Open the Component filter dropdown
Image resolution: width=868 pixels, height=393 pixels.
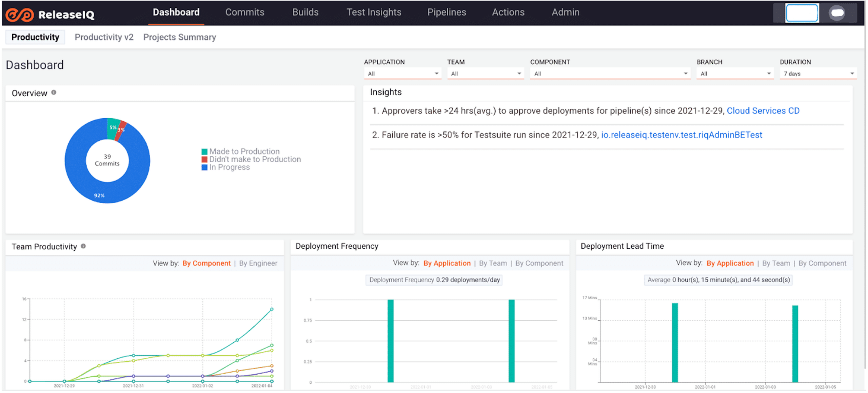(x=610, y=74)
